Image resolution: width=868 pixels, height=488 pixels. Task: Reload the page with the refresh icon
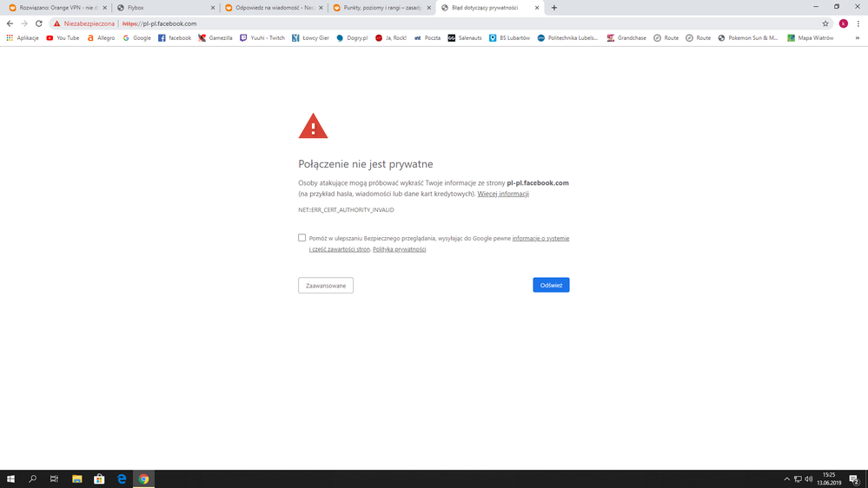click(39, 23)
